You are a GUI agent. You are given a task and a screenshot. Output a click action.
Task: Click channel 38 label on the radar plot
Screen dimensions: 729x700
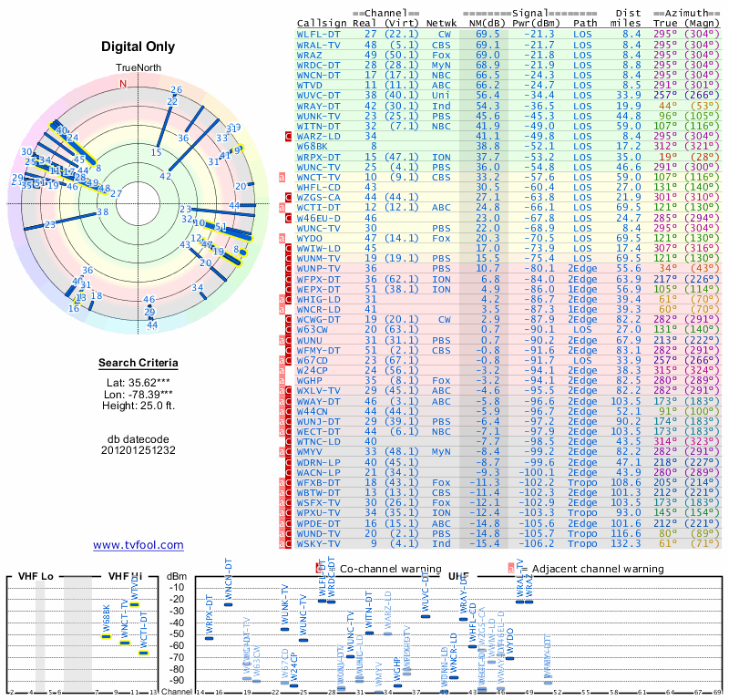click(103, 212)
